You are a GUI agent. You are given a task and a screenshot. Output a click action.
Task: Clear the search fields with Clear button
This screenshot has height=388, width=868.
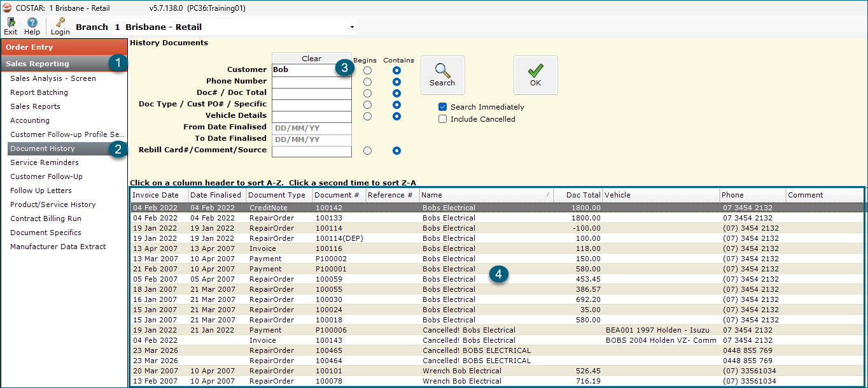[312, 58]
